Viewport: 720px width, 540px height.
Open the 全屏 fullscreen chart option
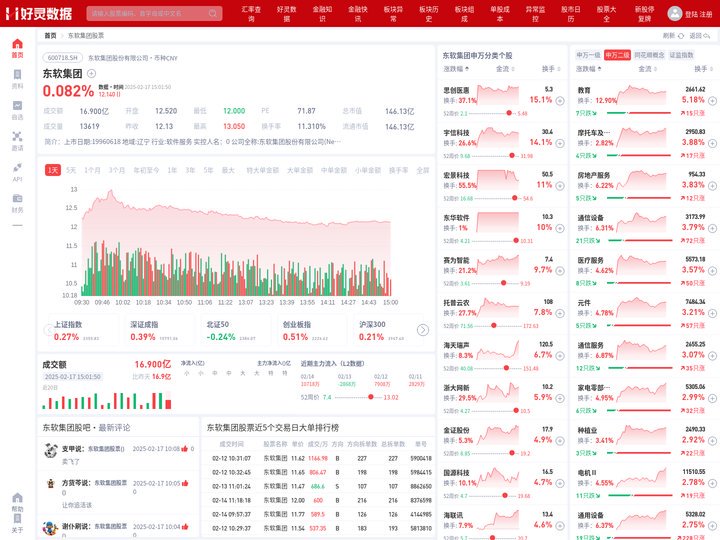tap(422, 170)
